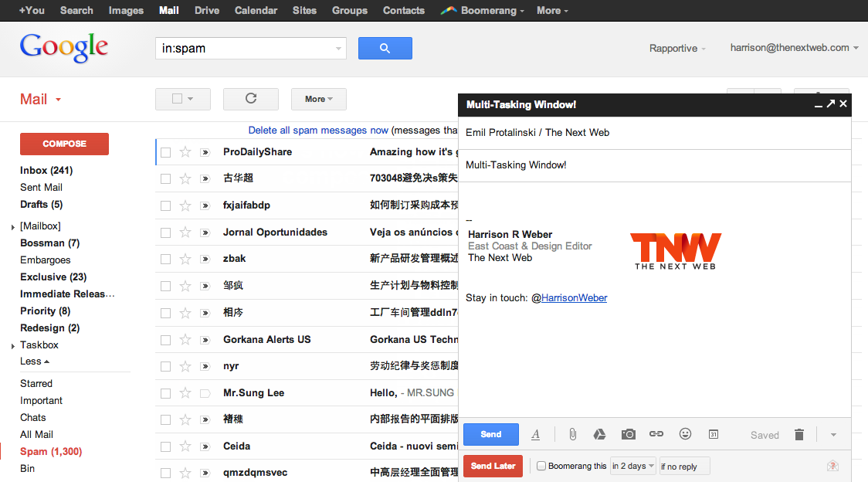Open the emoji picker
The width and height of the screenshot is (868, 482).
685,434
